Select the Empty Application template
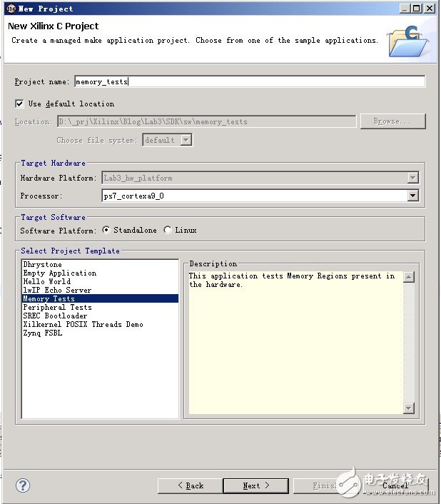This screenshot has width=441, height=504. [x=59, y=273]
